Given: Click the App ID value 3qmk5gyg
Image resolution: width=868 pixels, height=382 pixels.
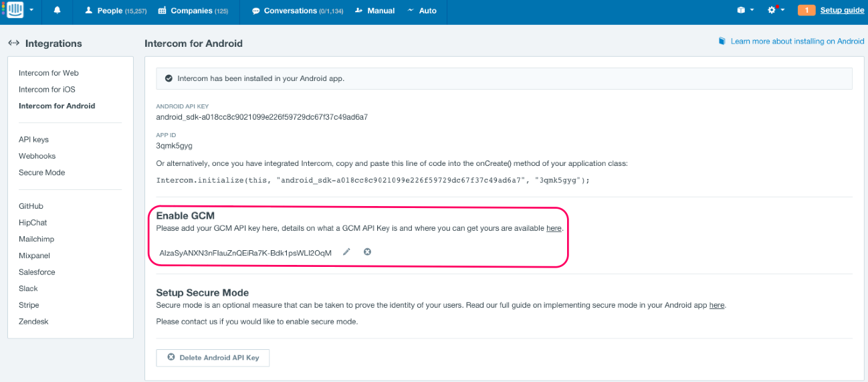Looking at the screenshot, I should pyautogui.click(x=175, y=146).
